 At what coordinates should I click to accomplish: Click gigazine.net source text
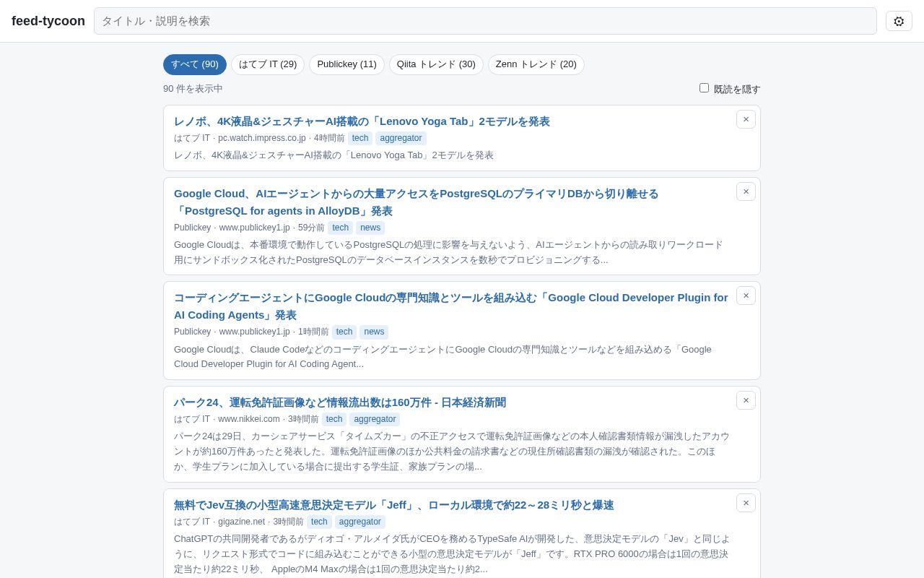tap(242, 522)
